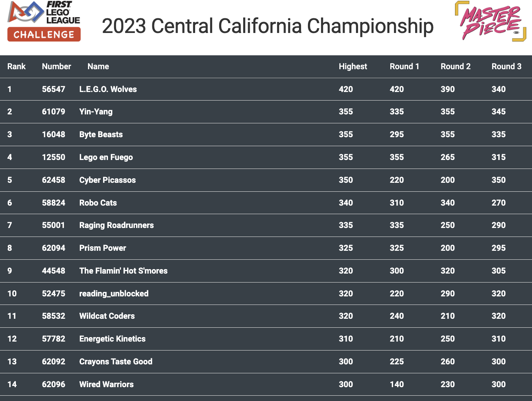Click the Name column header
Image resolution: width=532 pixels, height=401 pixels.
[x=98, y=66]
